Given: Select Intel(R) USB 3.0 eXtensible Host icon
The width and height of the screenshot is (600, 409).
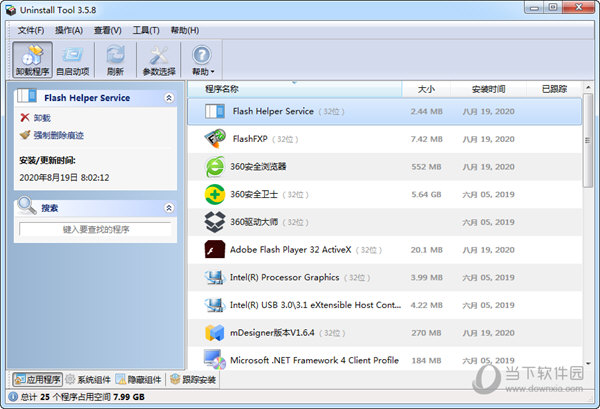Looking at the screenshot, I should (x=215, y=305).
